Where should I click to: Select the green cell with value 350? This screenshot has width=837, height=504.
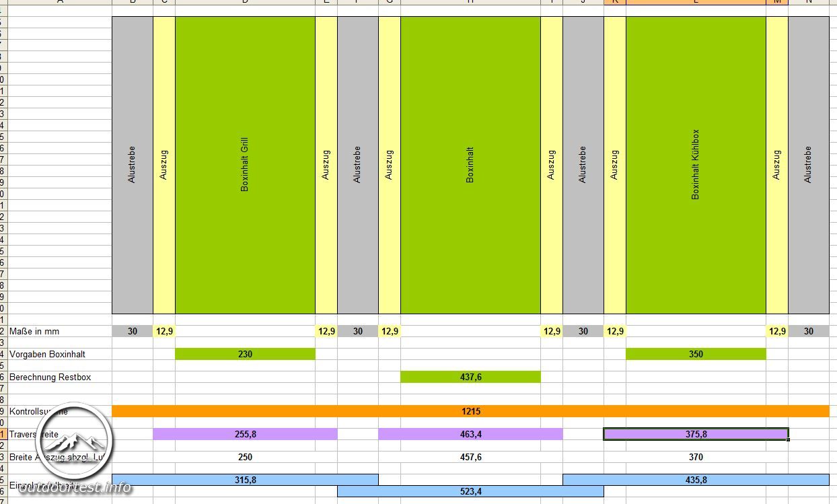[696, 354]
